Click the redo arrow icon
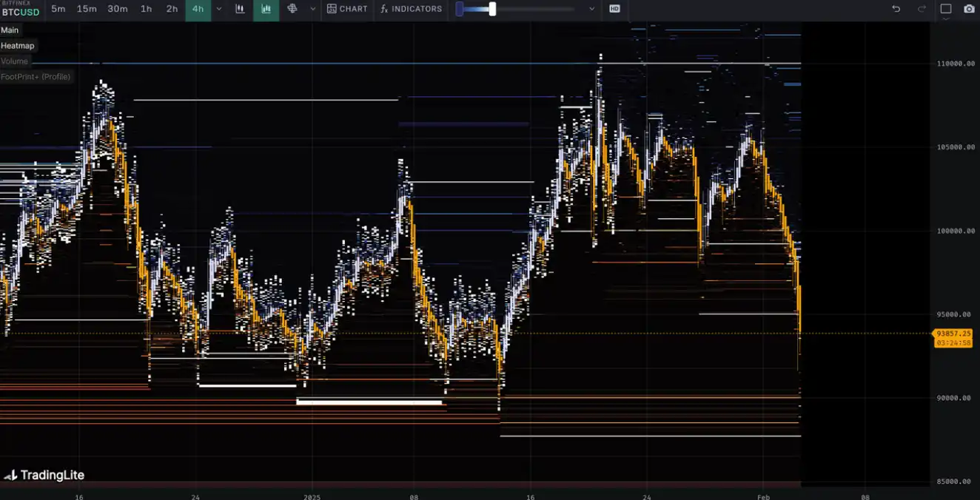The image size is (980, 500). [x=922, y=9]
